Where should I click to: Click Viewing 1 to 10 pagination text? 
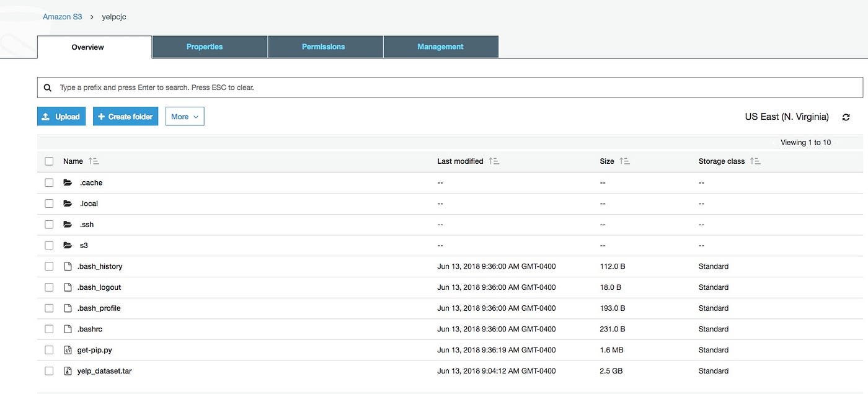tap(805, 142)
